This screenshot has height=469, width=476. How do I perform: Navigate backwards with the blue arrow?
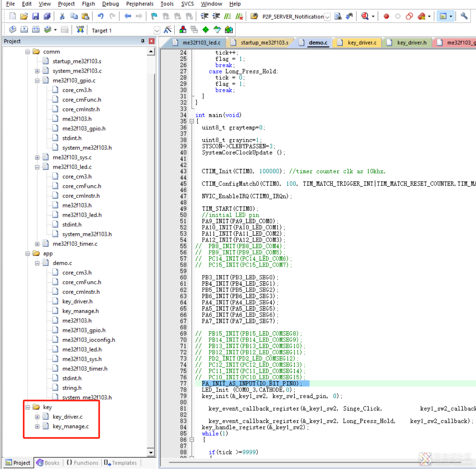coord(128,16)
